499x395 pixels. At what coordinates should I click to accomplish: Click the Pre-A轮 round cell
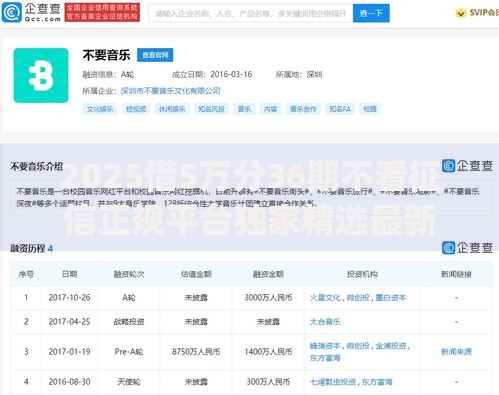click(x=129, y=352)
